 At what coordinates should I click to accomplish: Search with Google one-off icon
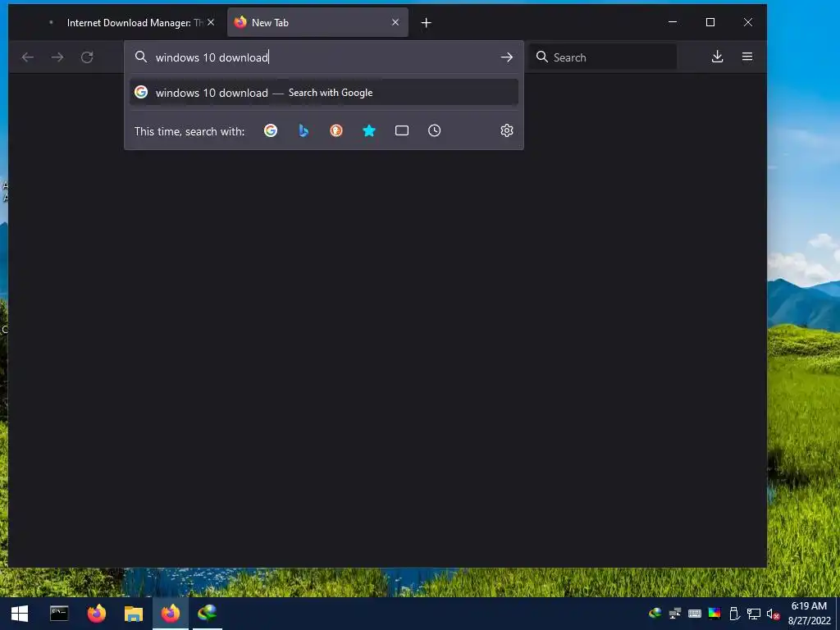pyautogui.click(x=271, y=130)
